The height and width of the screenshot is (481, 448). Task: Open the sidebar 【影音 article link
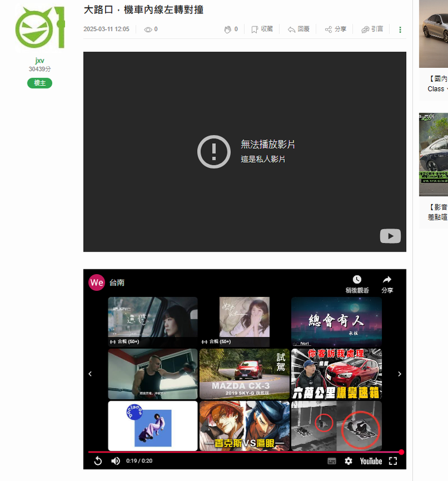click(x=438, y=212)
